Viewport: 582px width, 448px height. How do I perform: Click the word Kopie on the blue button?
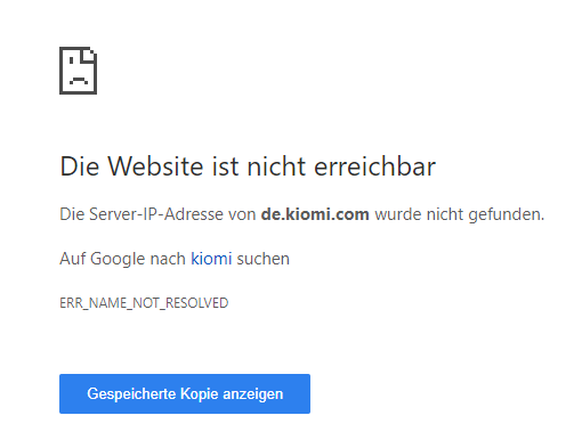coord(199,394)
